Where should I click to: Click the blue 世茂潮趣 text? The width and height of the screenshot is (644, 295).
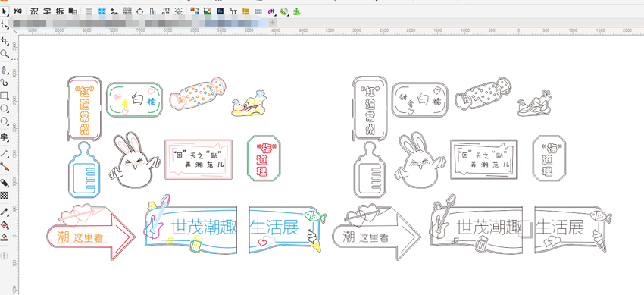coord(204,228)
